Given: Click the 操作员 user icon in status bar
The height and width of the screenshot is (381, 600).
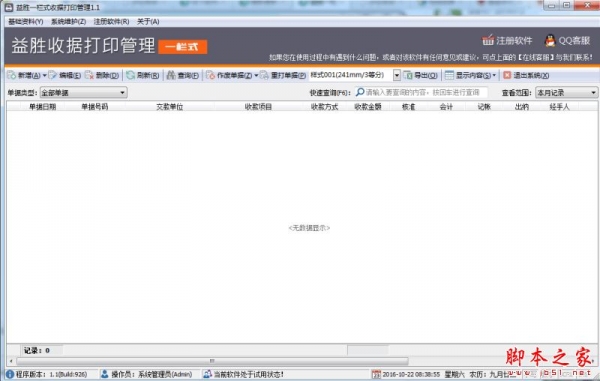Looking at the screenshot, I should [104, 374].
